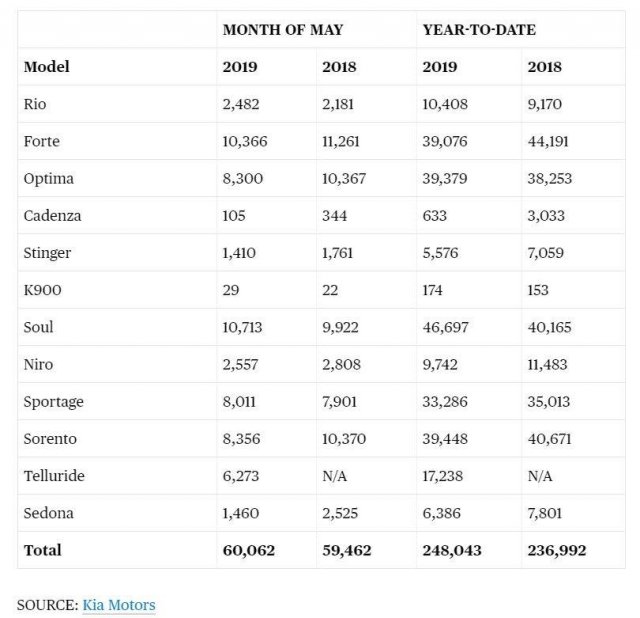Click the YEAR-TO-DATE header

click(x=479, y=30)
